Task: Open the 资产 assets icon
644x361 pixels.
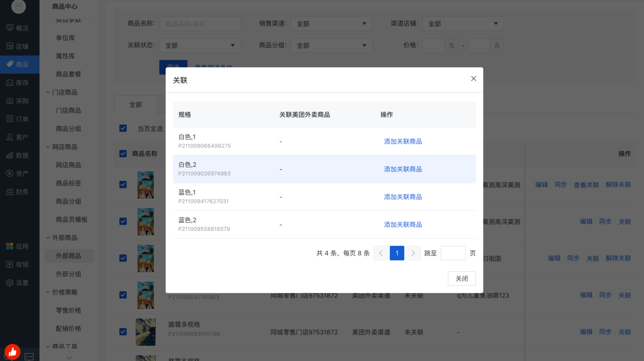Action: tap(10, 173)
